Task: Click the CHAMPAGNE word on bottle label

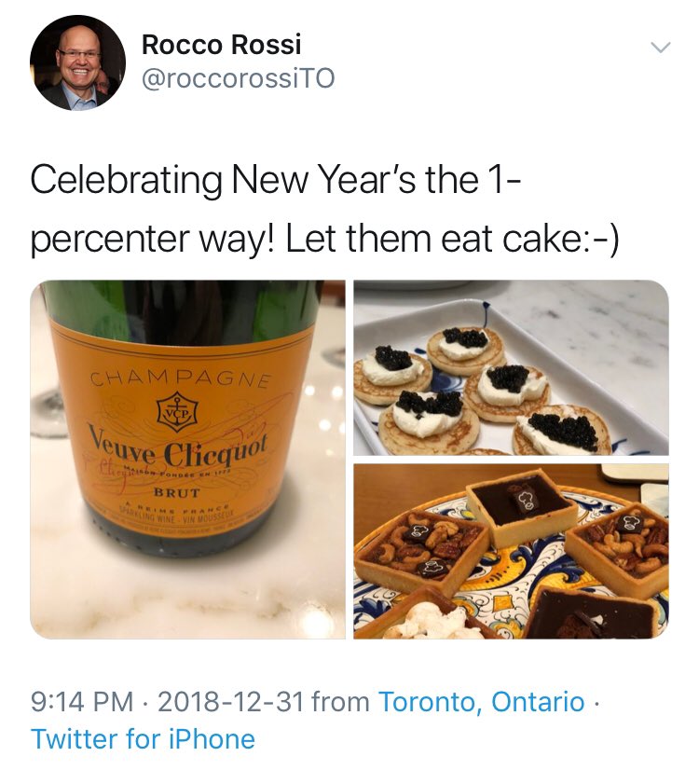Action: (180, 379)
